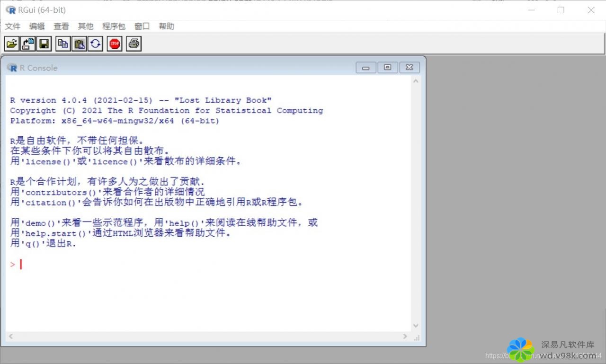
Task: Click the 'Platform: x86_64-w64-mingw32/x64' line
Action: (x=115, y=121)
